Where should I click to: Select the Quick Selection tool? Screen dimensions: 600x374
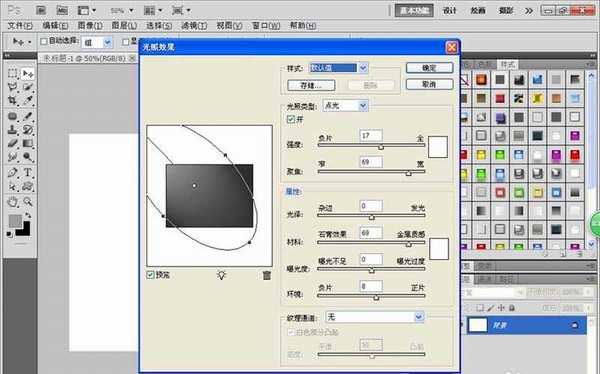click(x=28, y=87)
